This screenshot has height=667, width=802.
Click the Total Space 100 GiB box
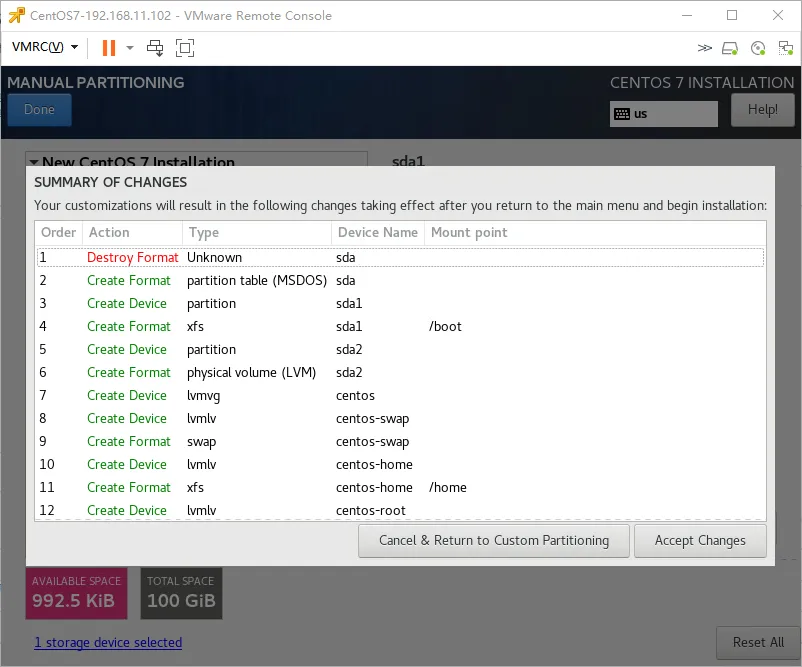click(x=181, y=593)
